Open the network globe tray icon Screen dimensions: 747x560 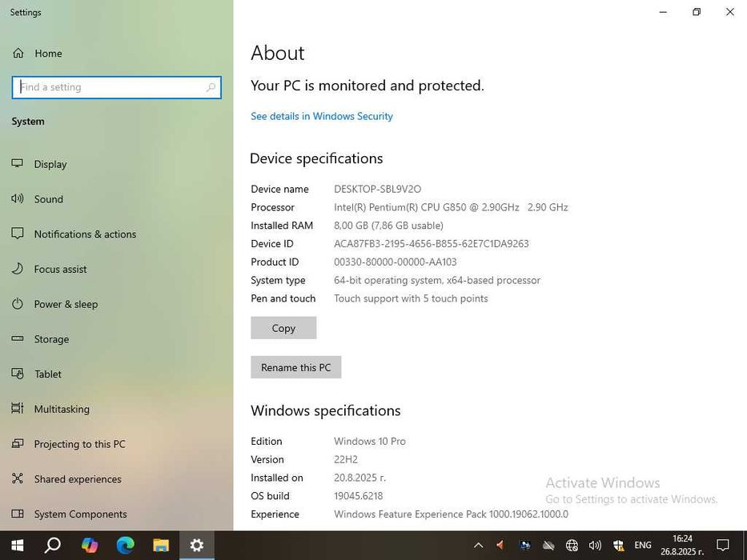coord(572,546)
